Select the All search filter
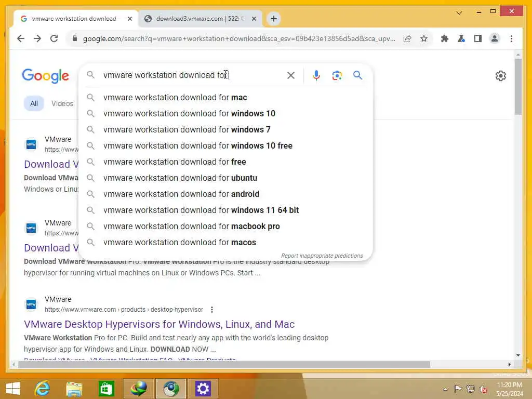Image resolution: width=532 pixels, height=399 pixels. point(34,103)
